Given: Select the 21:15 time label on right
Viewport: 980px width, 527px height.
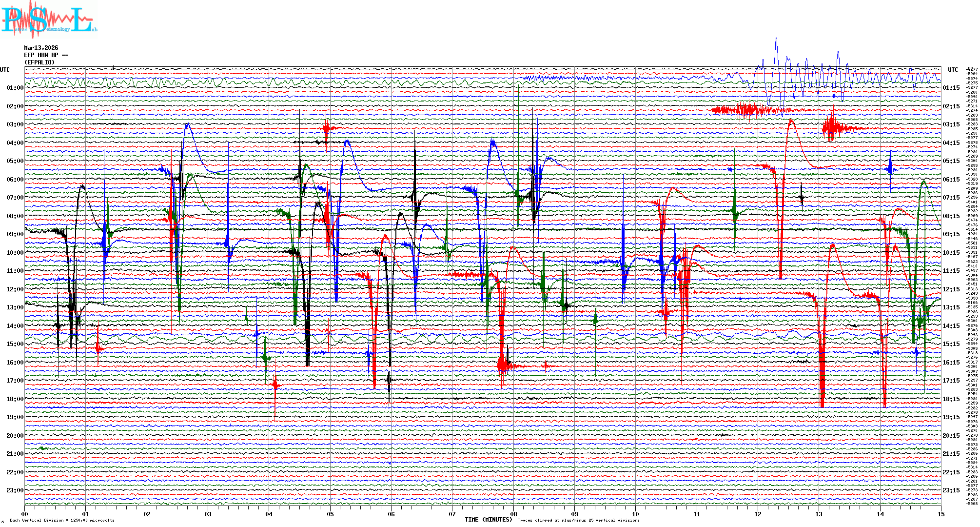Looking at the screenshot, I should [x=951, y=454].
